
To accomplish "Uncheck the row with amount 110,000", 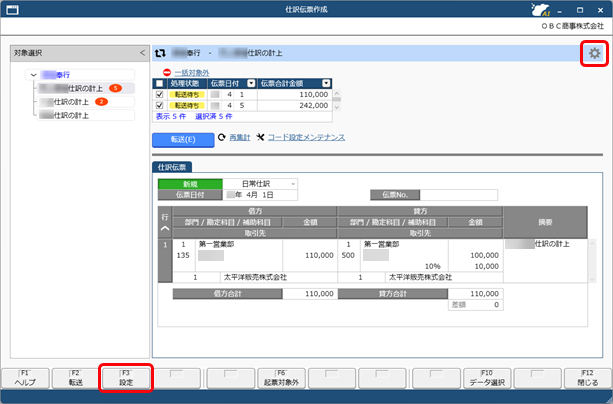I will [x=160, y=94].
